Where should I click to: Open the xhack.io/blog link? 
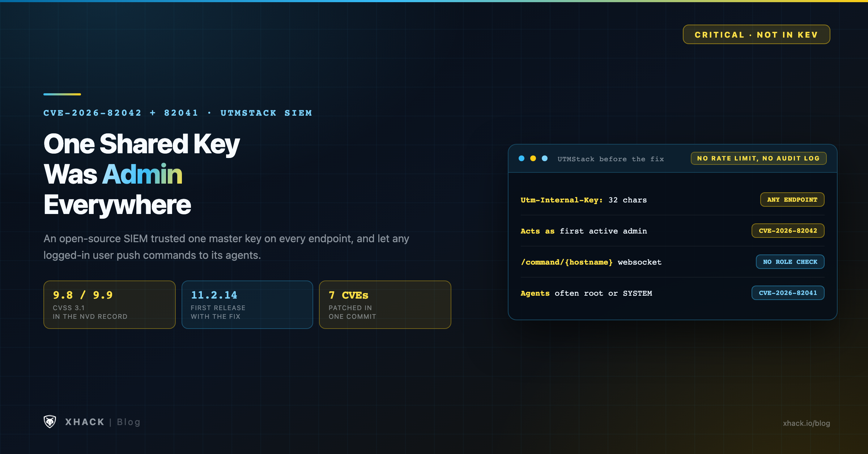(x=806, y=423)
